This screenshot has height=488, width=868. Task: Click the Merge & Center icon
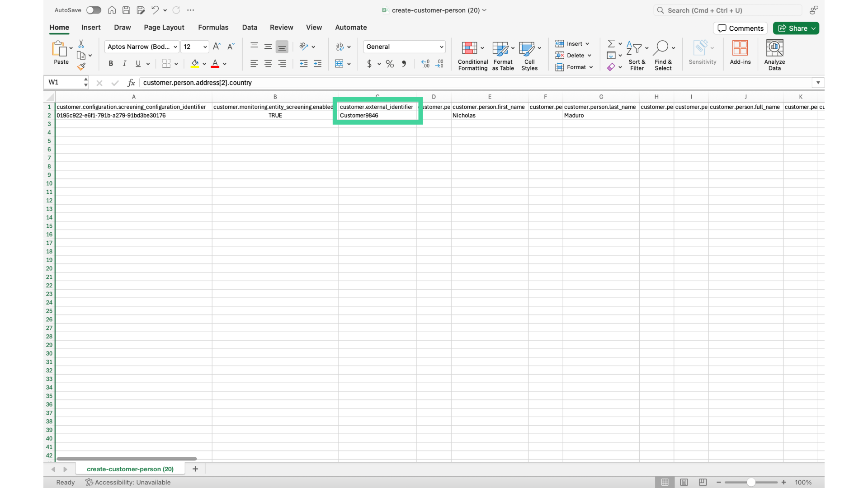tap(339, 64)
